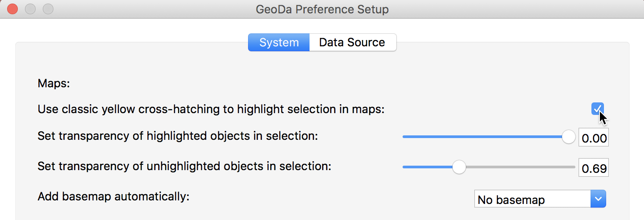
Task: Click the gray minimize window button
Action: [30, 9]
